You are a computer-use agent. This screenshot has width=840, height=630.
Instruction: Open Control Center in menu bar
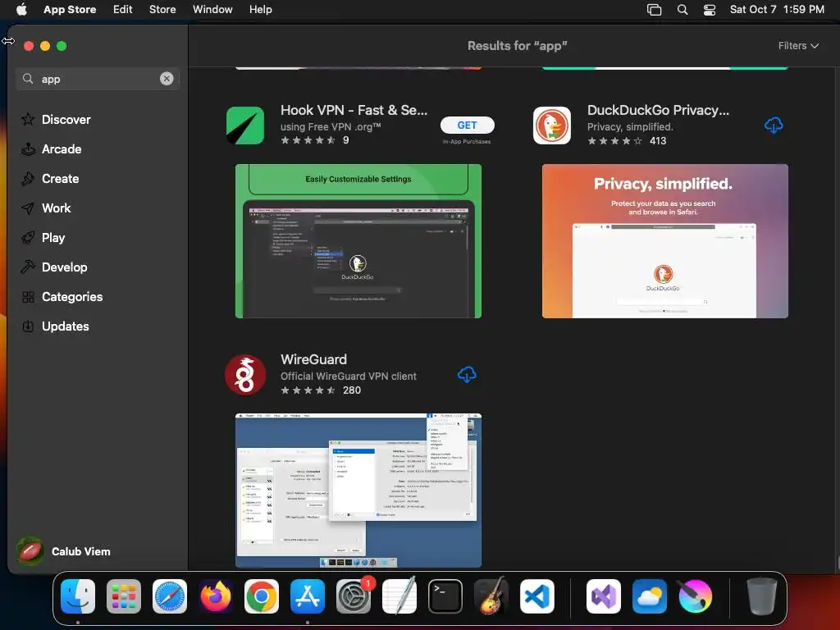tap(710, 10)
